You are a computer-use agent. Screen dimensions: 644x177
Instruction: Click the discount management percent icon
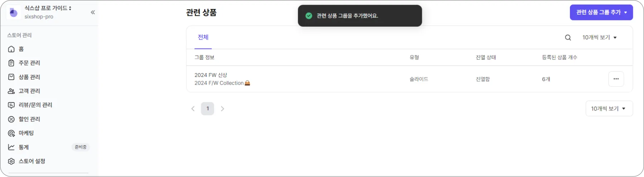pos(11,119)
